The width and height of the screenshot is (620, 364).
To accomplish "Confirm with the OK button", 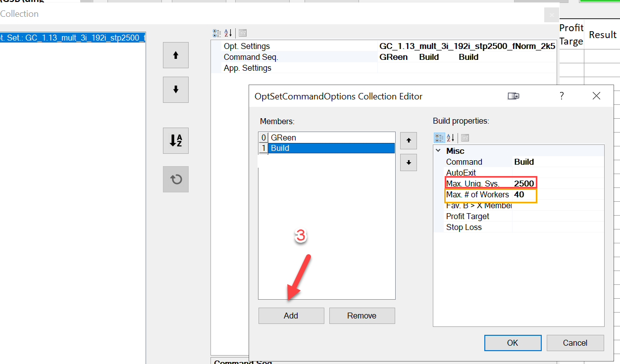I will click(x=513, y=343).
